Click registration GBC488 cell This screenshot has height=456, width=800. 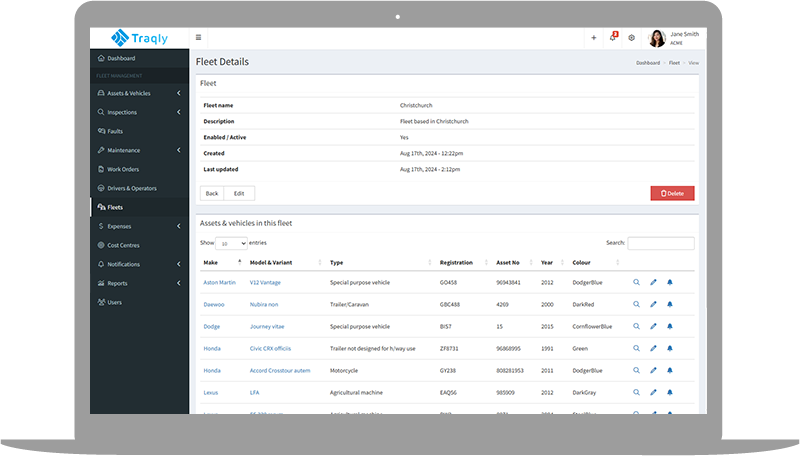(x=449, y=305)
